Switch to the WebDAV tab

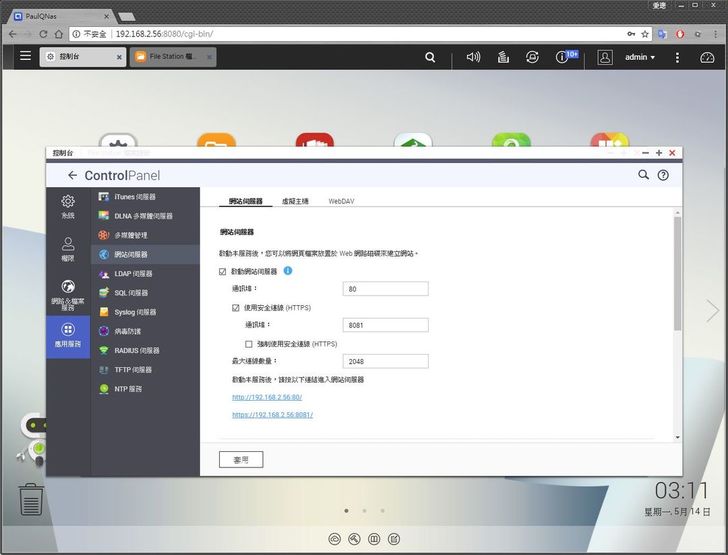tap(341, 201)
